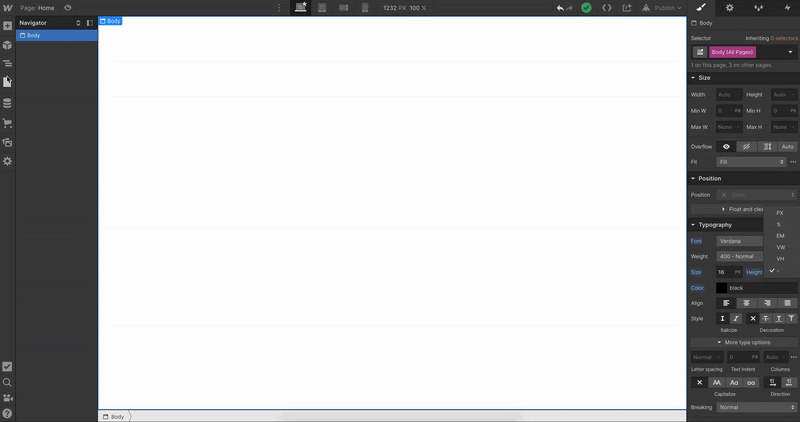Open the selector states dropdown arrow

click(790, 52)
